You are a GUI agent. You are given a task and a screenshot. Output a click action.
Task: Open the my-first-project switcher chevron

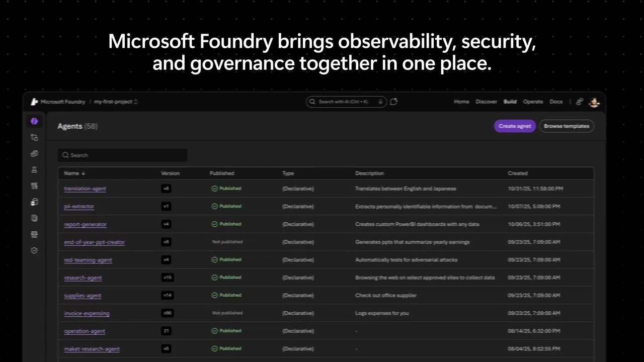[136, 102]
